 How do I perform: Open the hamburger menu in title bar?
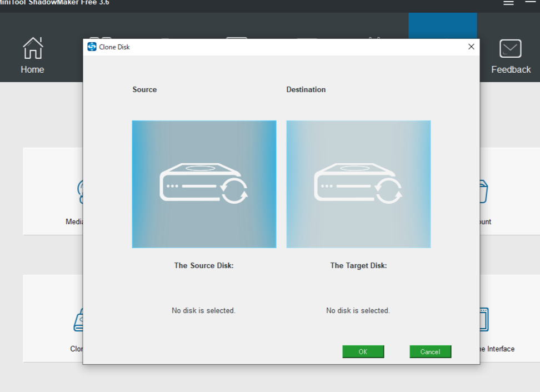coord(508,3)
